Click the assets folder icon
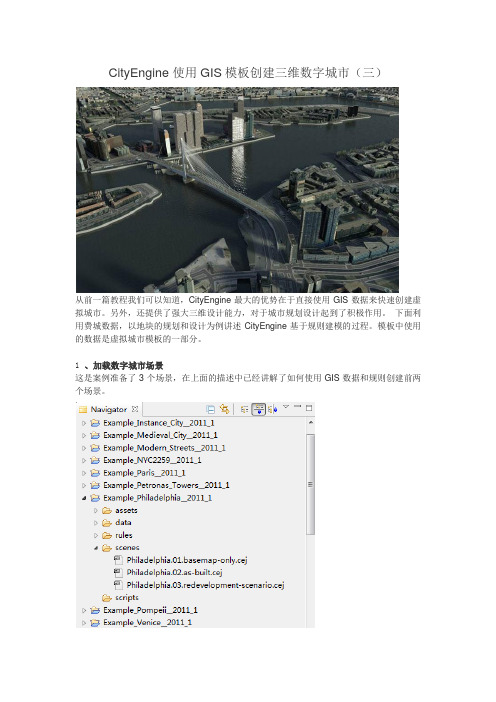Screen dimensions: 496x702 107,510
